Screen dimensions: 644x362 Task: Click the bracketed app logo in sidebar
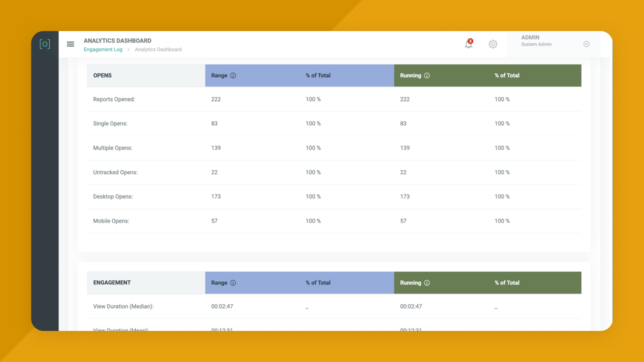(x=45, y=44)
